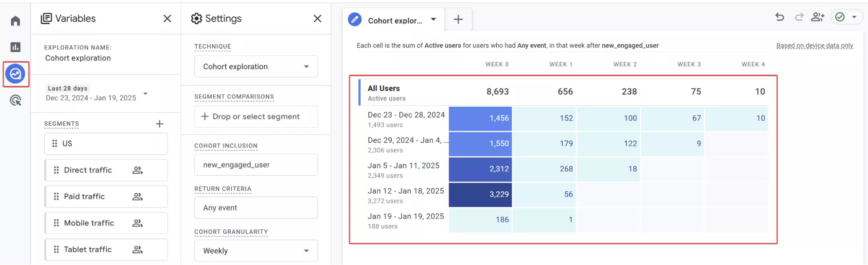Click the Drop or select segment area
The image size is (868, 265).
click(256, 117)
